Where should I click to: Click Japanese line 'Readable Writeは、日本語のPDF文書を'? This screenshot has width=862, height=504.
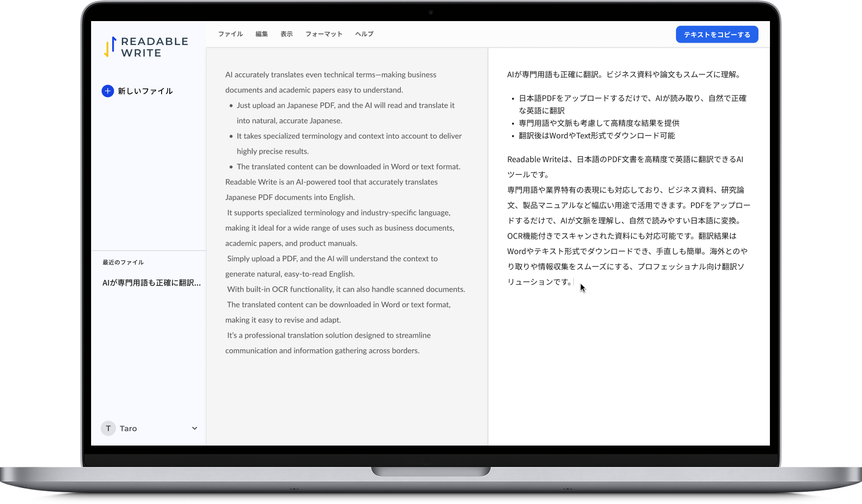pyautogui.click(x=625, y=160)
